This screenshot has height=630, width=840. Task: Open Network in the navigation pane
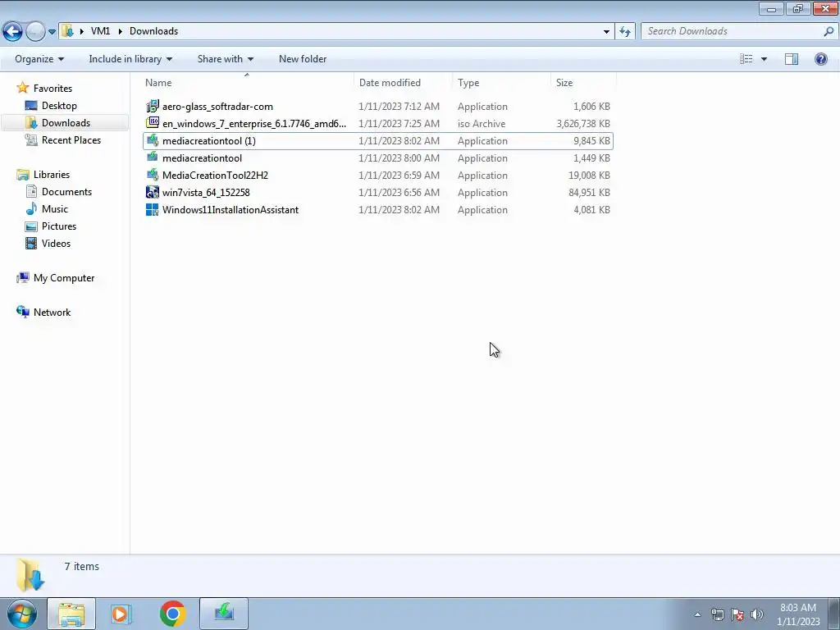pyautogui.click(x=52, y=313)
